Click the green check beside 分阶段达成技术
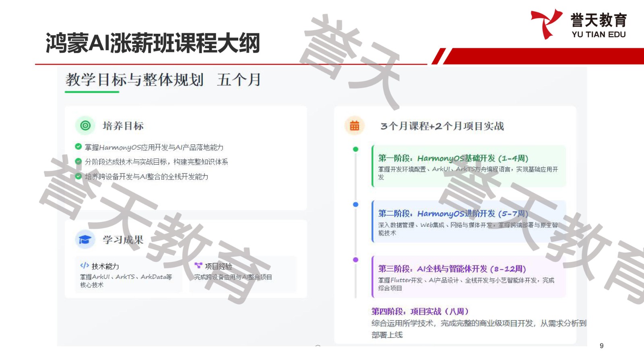The image size is (644, 362). coord(78,161)
